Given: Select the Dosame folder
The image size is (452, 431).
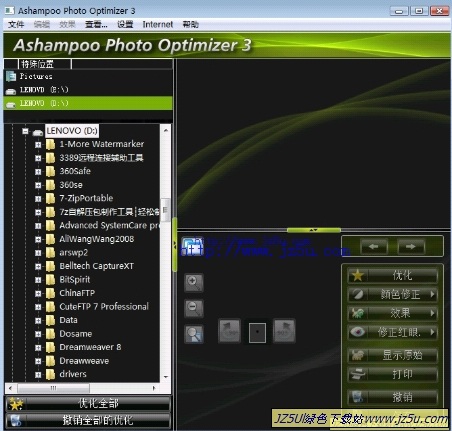Looking at the screenshot, I should [x=75, y=334].
